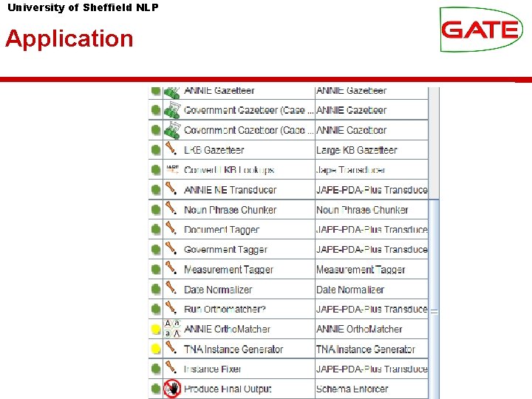532x399 pixels.
Task: Click the green status dot for Noun Phrase Chunker
Action: pyautogui.click(x=156, y=210)
